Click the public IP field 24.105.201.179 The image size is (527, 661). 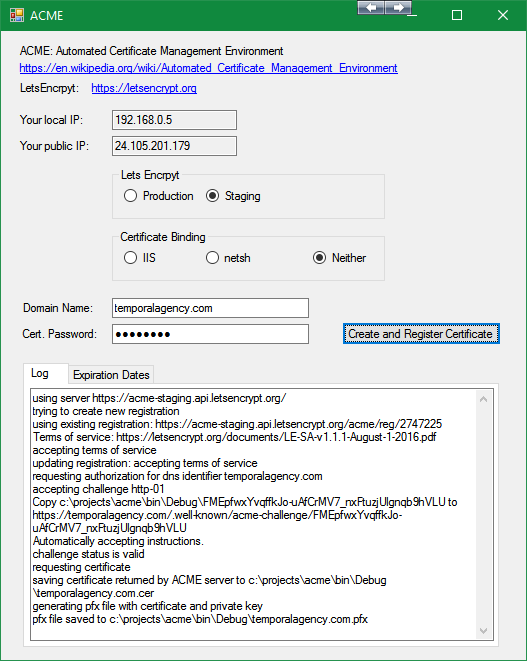174,146
